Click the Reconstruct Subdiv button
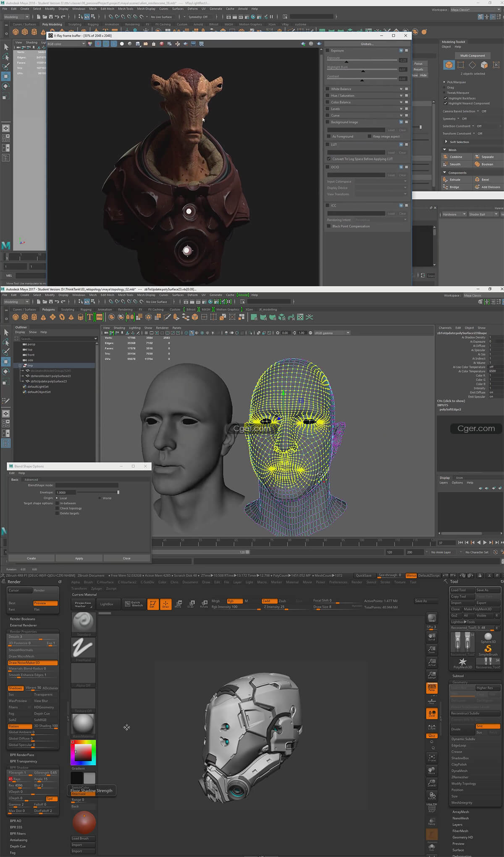 pos(475,713)
